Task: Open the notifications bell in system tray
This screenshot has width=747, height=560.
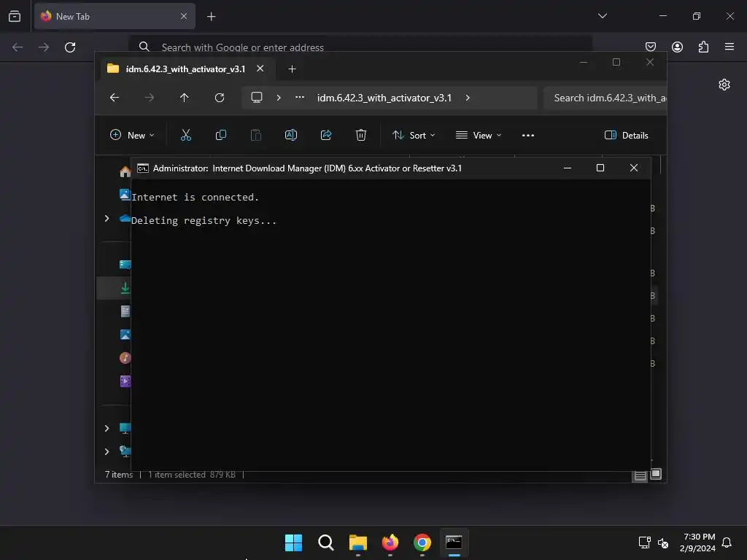Action: pos(727,542)
